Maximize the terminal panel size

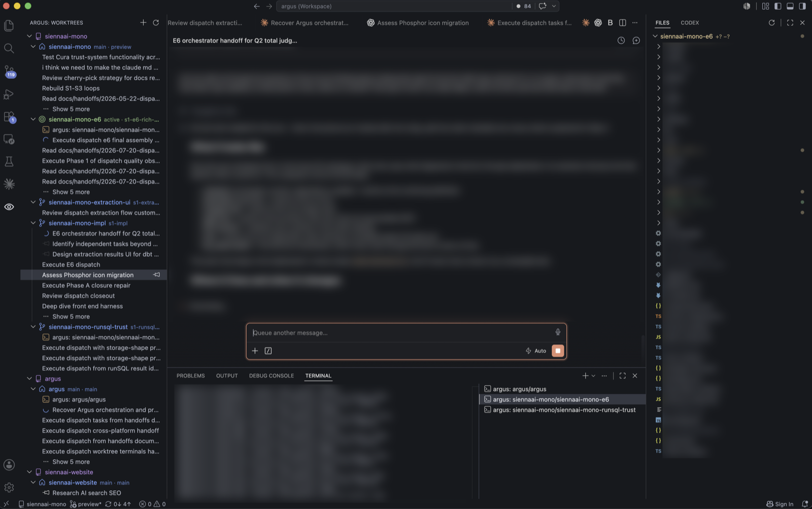(622, 376)
